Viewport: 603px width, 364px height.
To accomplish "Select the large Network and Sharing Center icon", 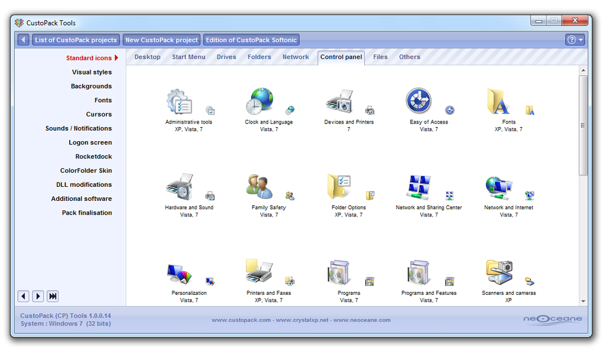I will [x=419, y=187].
